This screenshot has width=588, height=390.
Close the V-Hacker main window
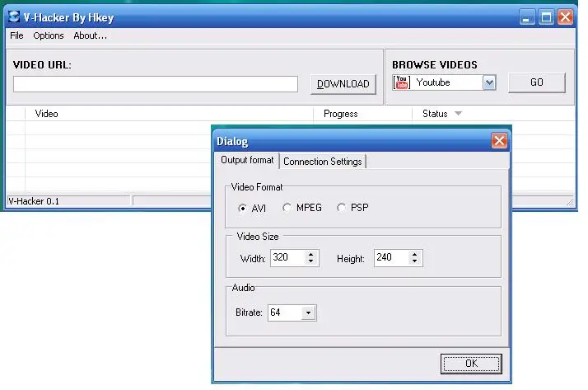566,17
